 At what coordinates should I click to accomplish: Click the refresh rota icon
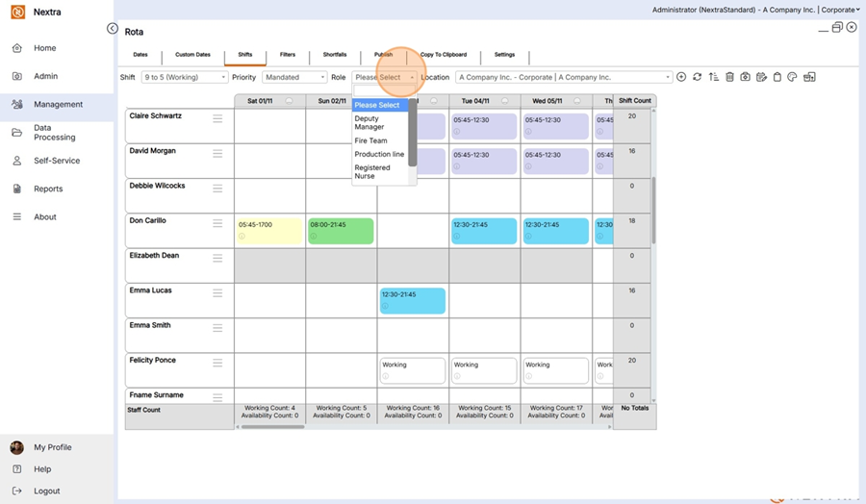coord(697,77)
